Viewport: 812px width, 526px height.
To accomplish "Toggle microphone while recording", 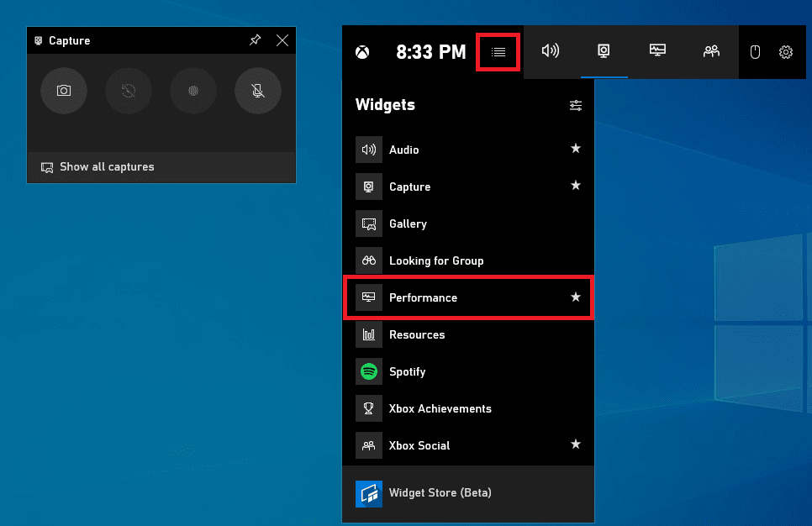I will [258, 91].
